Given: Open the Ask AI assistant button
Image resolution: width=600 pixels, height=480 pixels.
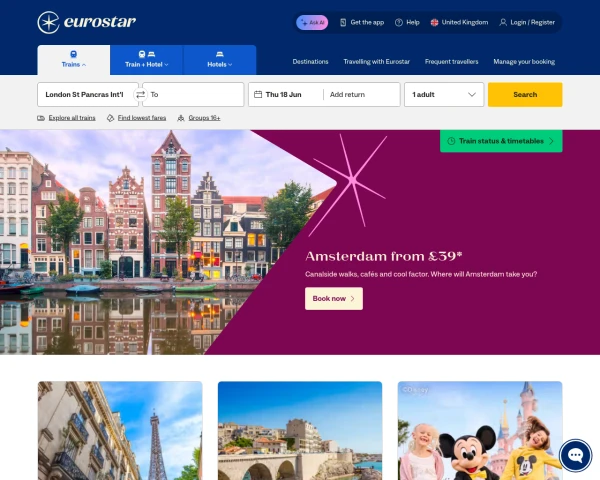Looking at the screenshot, I should (x=312, y=23).
